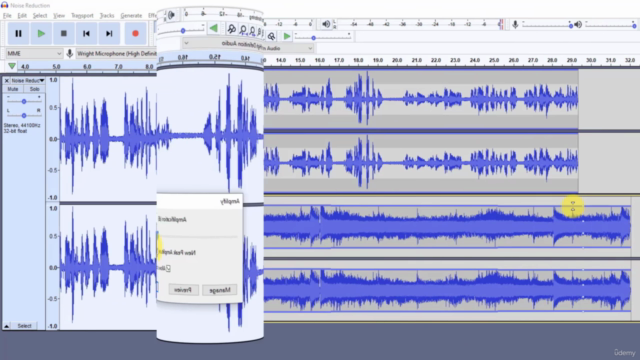The width and height of the screenshot is (640, 360).
Task: Open the Tracks menu
Action: point(107,16)
